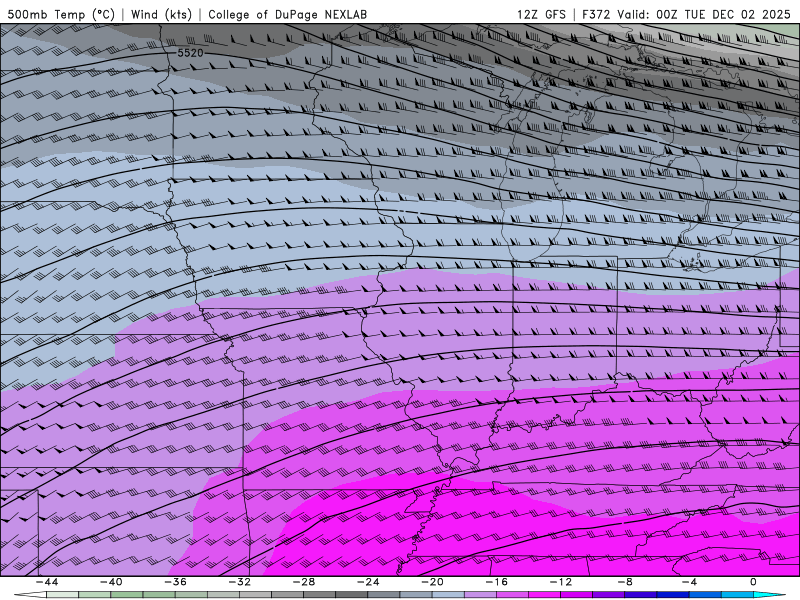Image resolution: width=800 pixels, height=600 pixels.
Task: Click the 0 legend value
Action: (x=754, y=582)
